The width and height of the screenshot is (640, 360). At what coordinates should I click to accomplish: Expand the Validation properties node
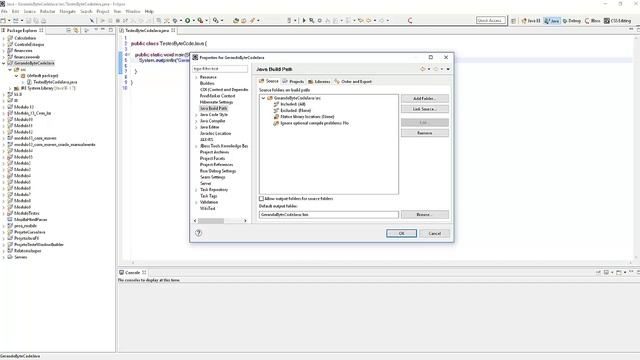point(196,202)
